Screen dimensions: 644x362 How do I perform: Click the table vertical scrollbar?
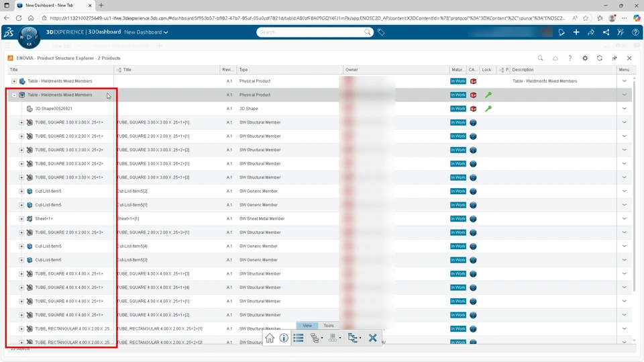634,185
